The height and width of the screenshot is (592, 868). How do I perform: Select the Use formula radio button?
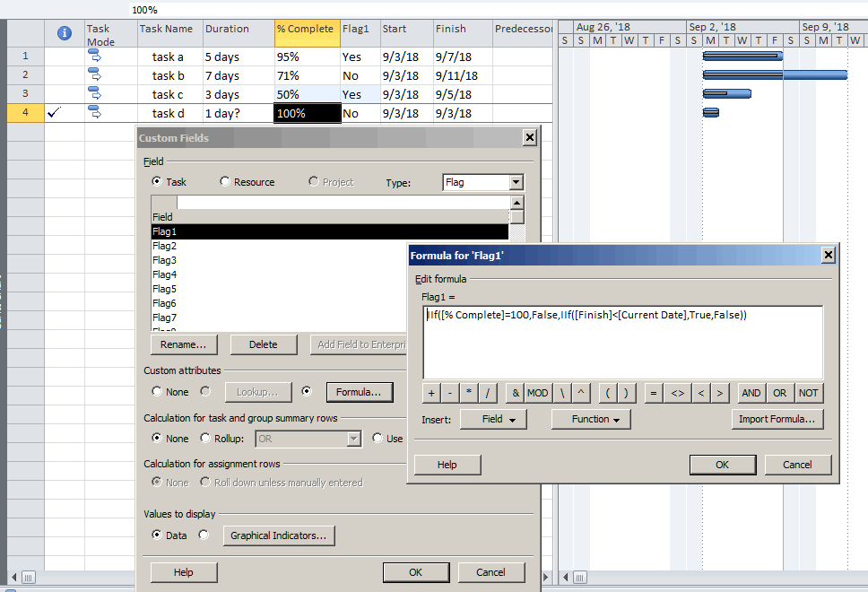pyautogui.click(x=378, y=438)
